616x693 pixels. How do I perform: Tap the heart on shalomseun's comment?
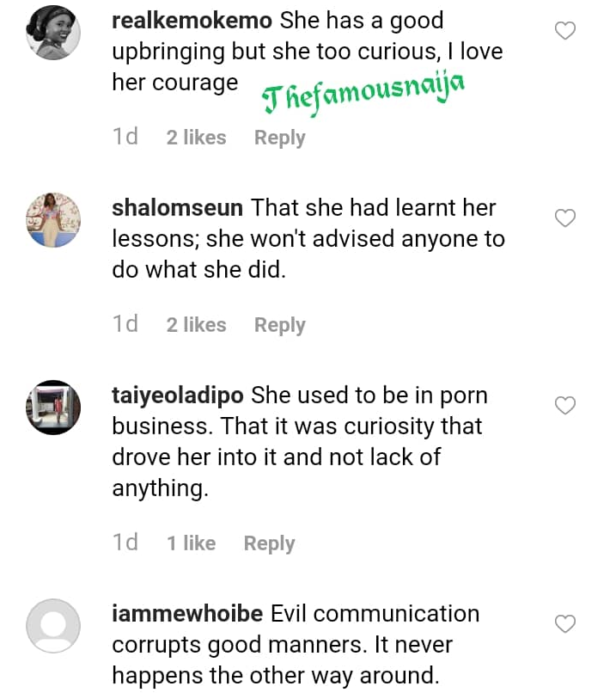pyautogui.click(x=565, y=218)
